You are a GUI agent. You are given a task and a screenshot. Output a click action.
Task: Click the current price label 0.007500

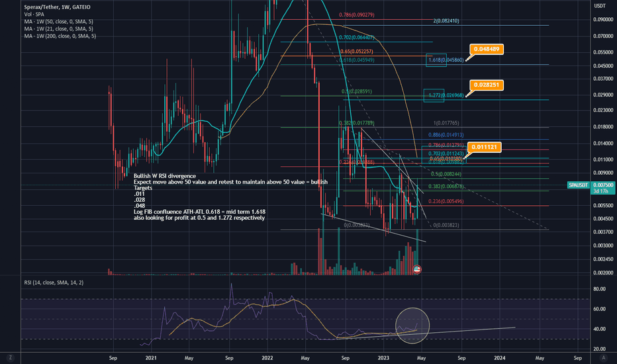pos(603,185)
